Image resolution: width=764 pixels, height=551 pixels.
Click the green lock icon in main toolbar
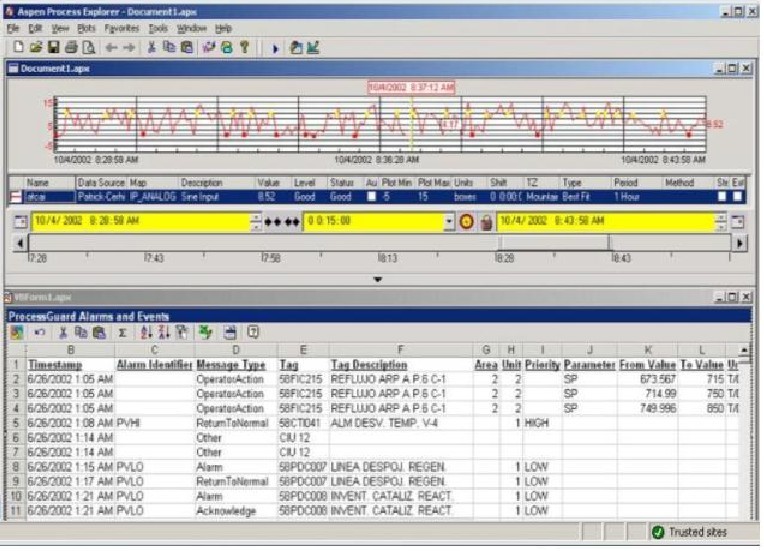(227, 47)
